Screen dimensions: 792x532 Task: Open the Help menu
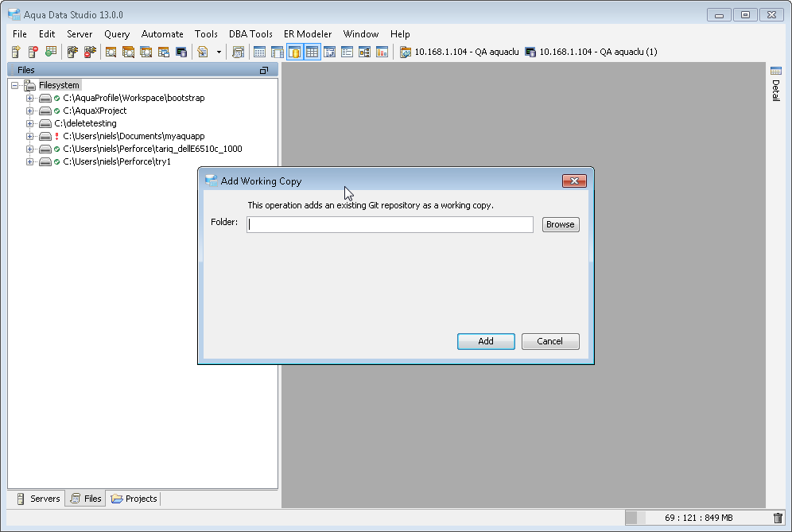[400, 34]
